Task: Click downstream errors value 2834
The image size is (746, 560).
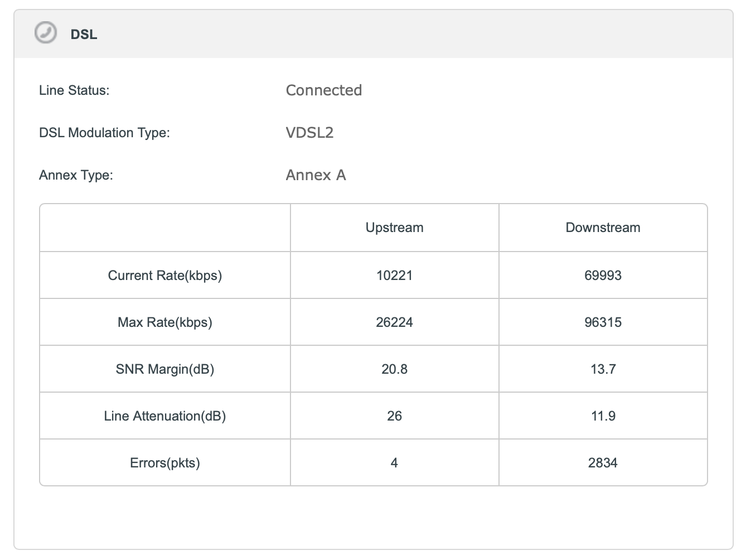Action: click(x=603, y=463)
